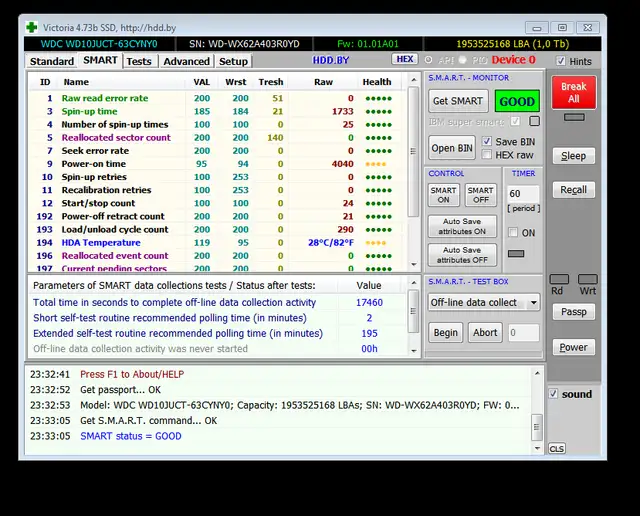
Task: Select HDA Temperature attribute row
Action: (217, 242)
